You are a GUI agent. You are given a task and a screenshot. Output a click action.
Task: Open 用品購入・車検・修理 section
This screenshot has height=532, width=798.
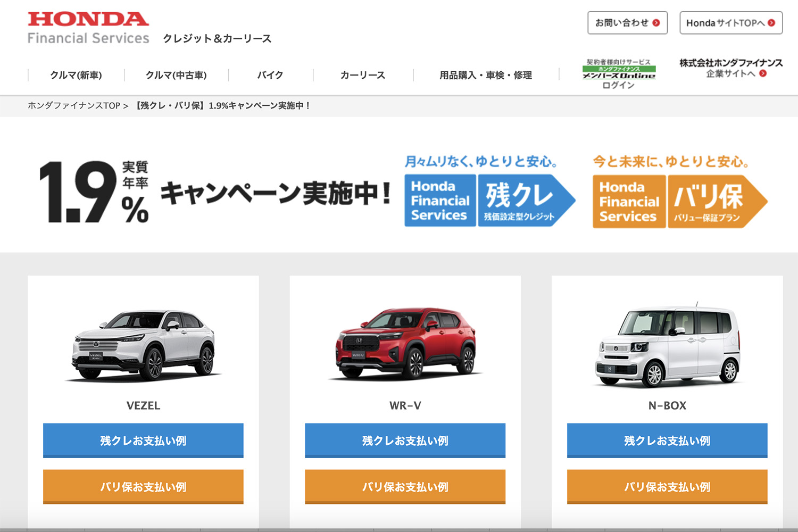tap(486, 75)
